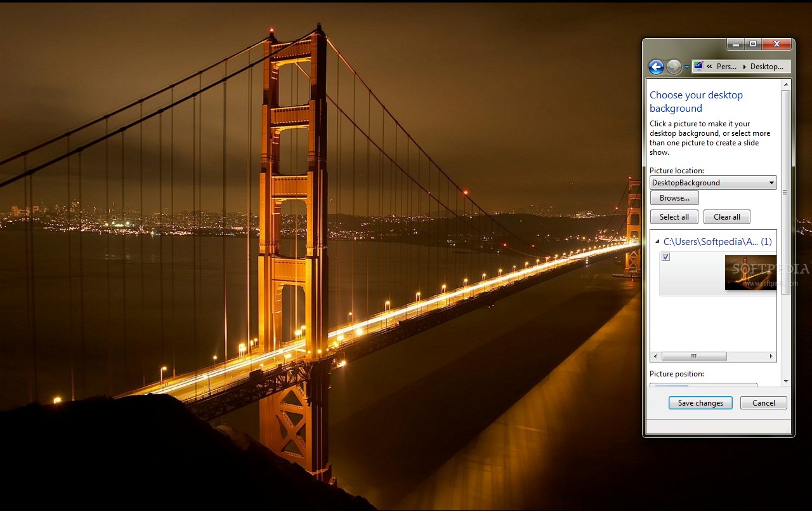
Task: Click the Cancel button
Action: click(764, 403)
